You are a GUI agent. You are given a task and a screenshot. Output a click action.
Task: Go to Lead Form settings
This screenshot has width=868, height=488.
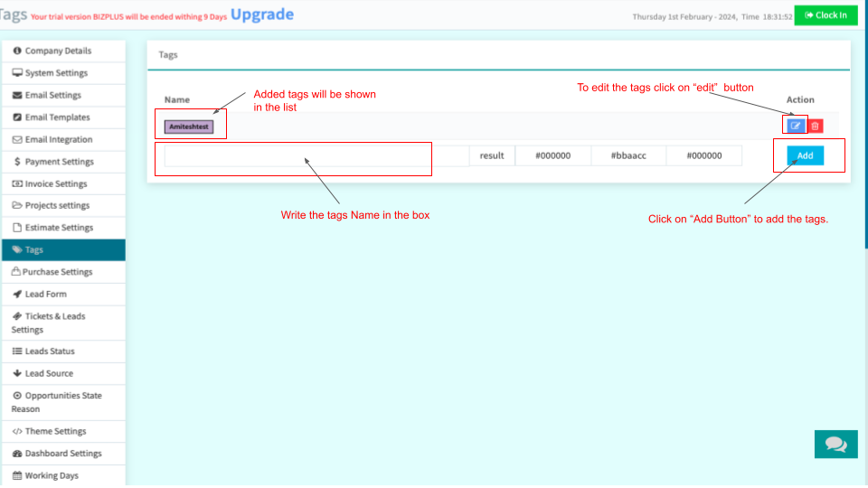[x=45, y=295]
